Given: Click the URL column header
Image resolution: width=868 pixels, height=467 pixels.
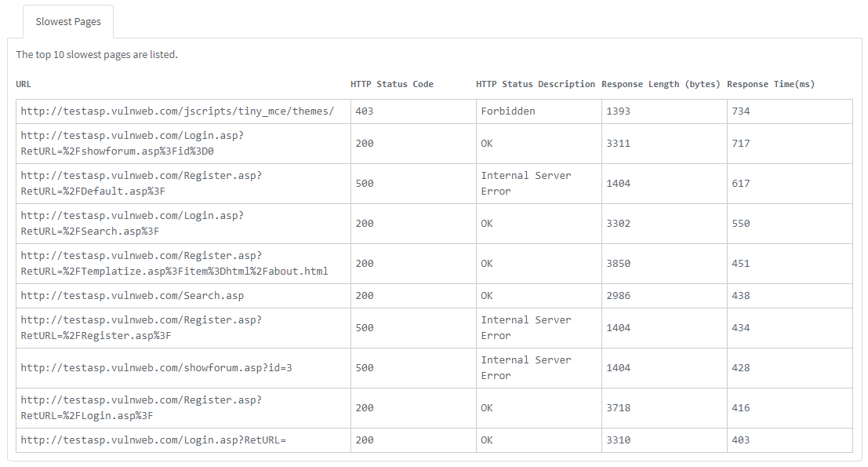Looking at the screenshot, I should pyautogui.click(x=24, y=84).
